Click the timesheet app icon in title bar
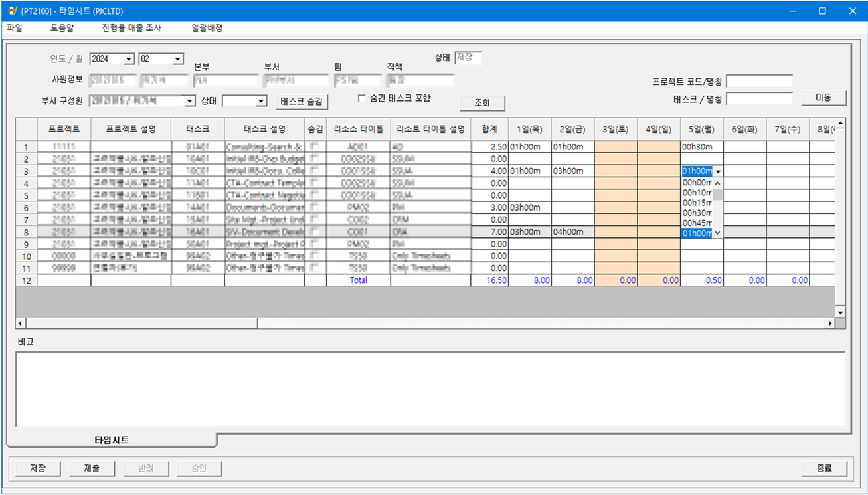 13,11
